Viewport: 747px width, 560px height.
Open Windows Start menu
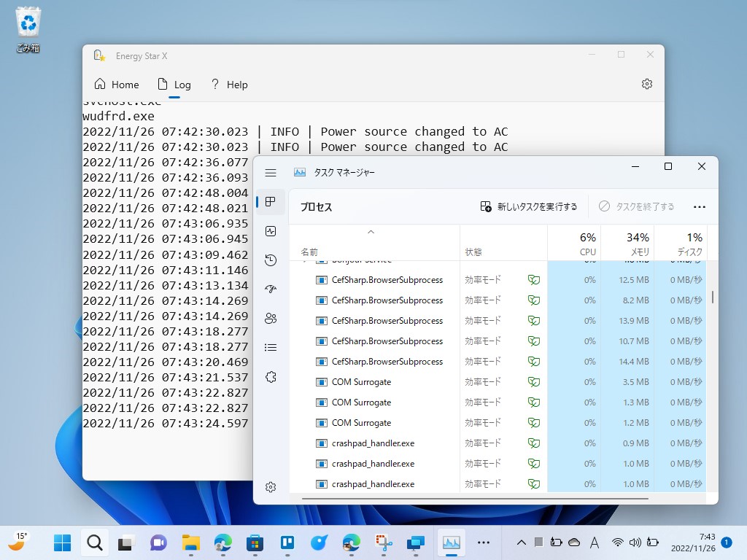[62, 542]
